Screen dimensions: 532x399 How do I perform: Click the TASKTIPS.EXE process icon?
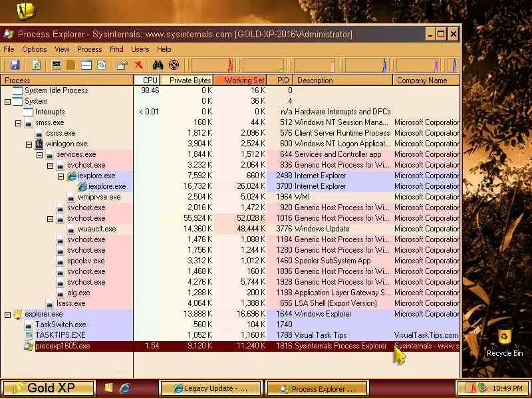click(29, 335)
